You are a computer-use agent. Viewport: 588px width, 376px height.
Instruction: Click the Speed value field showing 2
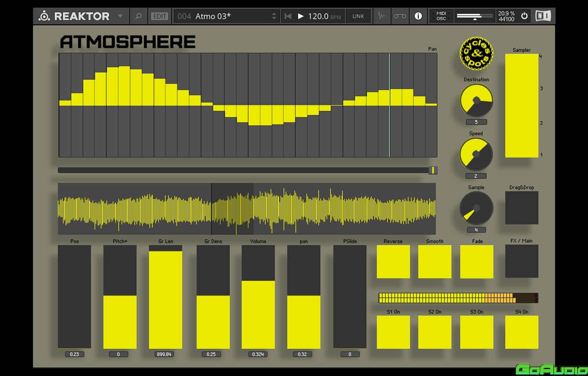pyautogui.click(x=476, y=176)
